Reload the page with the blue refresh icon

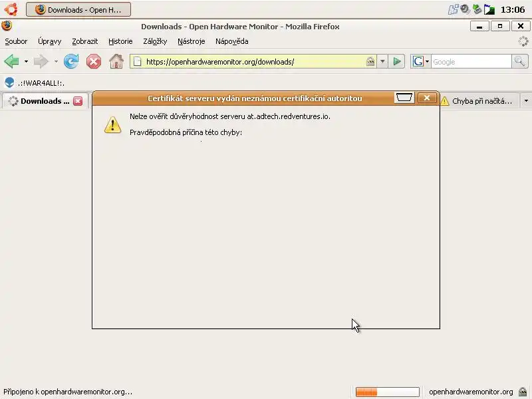pos(71,61)
